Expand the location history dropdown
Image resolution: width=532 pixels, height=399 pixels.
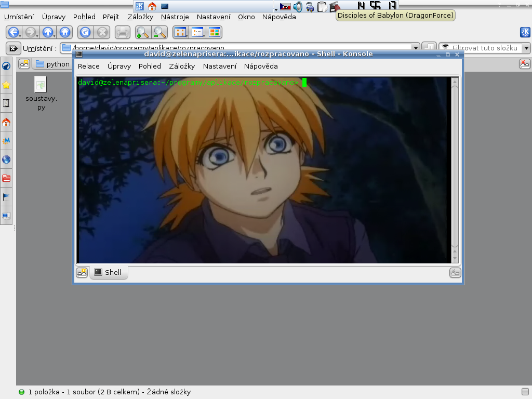click(416, 48)
